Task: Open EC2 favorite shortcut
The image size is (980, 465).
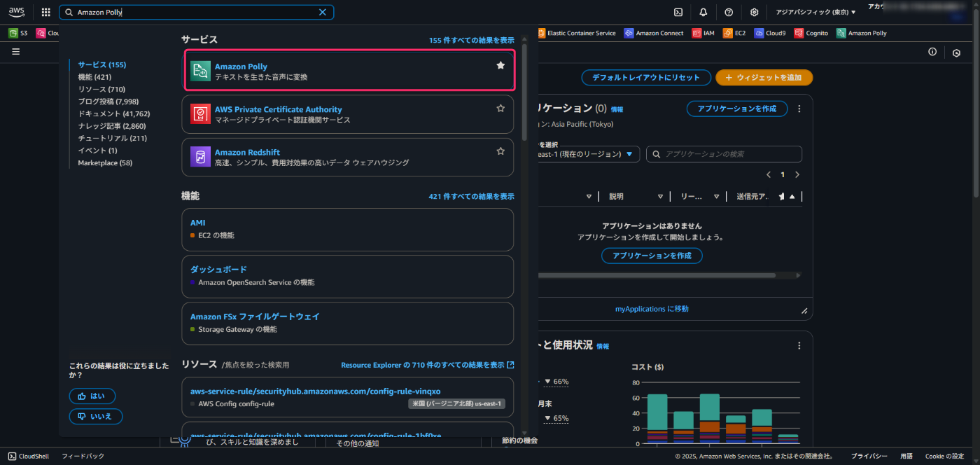Action: click(734, 33)
